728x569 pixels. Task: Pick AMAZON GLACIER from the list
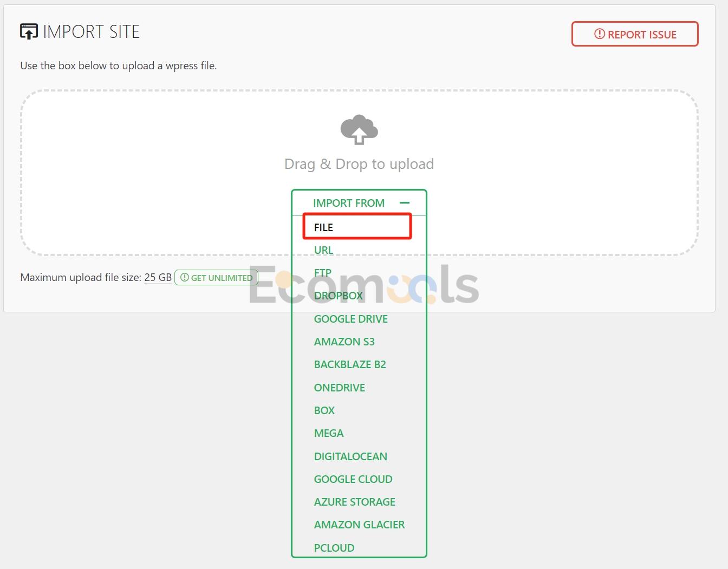tap(360, 525)
